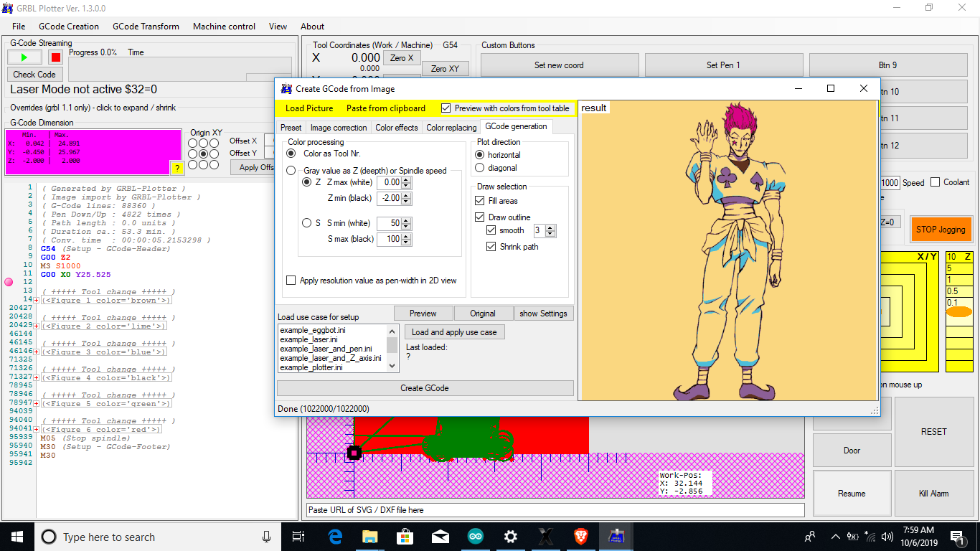Show the Original image in the dialog
Image resolution: width=980 pixels, height=551 pixels.
click(x=483, y=314)
